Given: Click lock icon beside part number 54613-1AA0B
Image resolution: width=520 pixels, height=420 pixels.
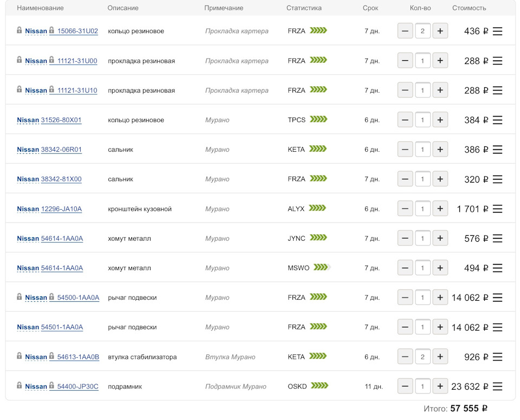Looking at the screenshot, I should coord(52,356).
